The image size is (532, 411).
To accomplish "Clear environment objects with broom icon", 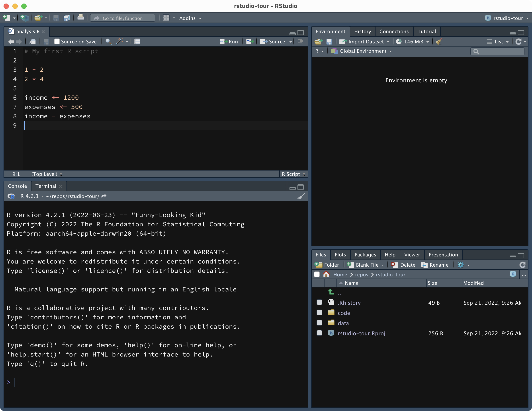I will [x=439, y=41].
